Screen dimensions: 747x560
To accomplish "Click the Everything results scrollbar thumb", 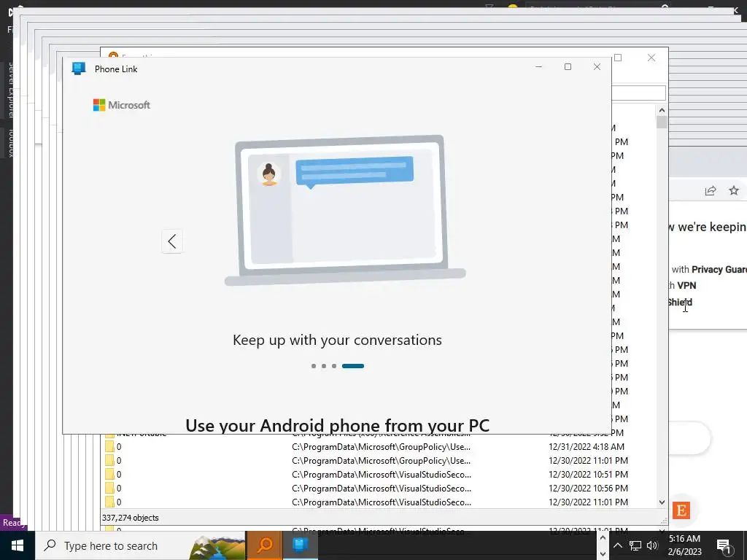I will [x=662, y=122].
